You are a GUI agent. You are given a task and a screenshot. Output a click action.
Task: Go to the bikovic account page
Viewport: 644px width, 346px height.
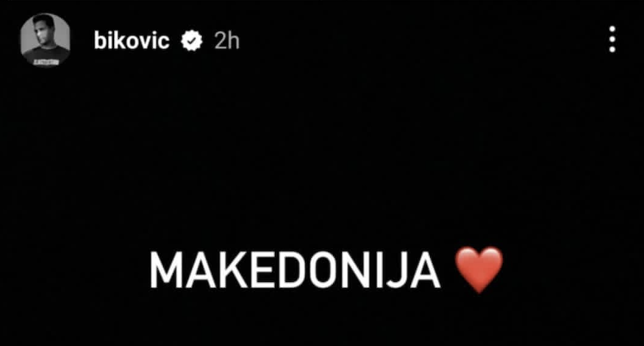(132, 40)
